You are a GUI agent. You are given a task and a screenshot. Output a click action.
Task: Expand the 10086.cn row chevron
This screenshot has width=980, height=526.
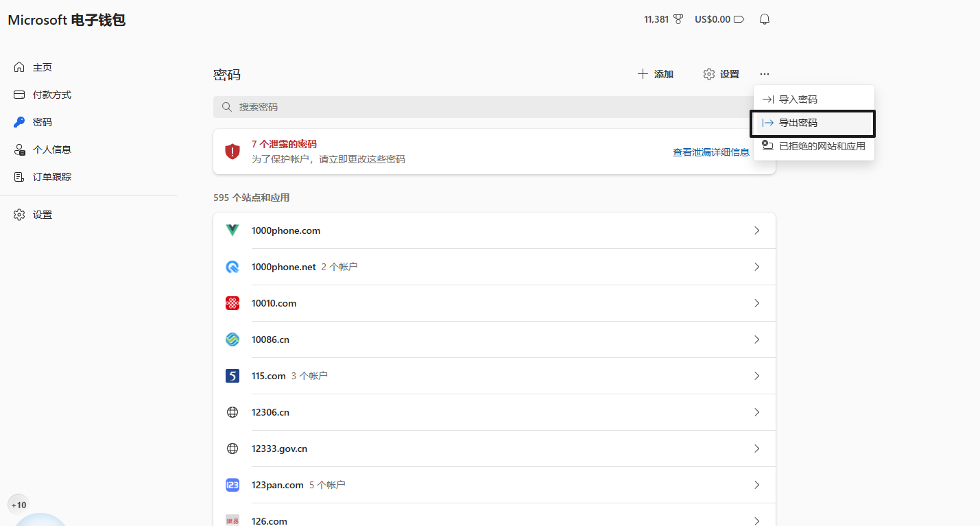click(757, 339)
